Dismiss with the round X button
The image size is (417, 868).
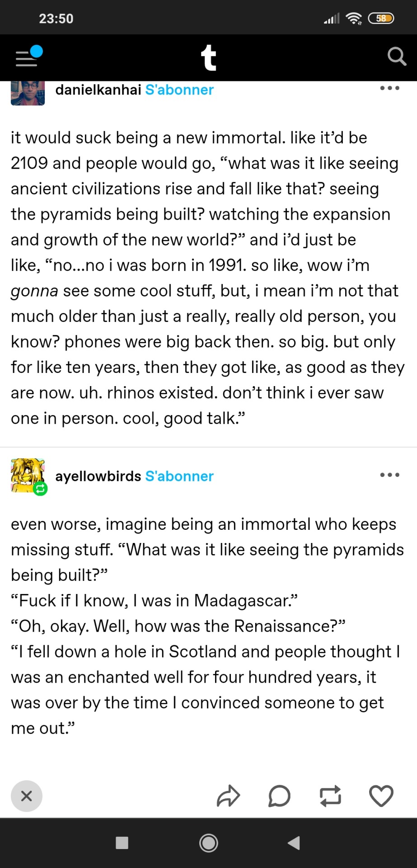tap(27, 796)
